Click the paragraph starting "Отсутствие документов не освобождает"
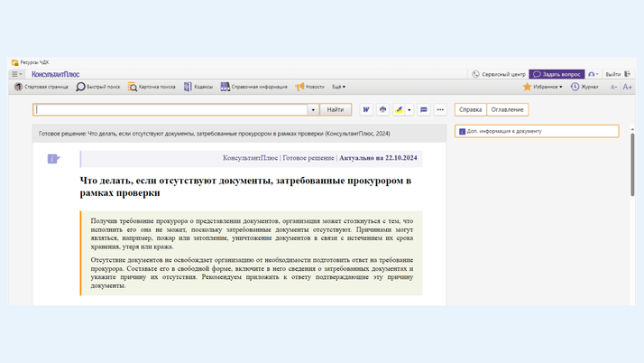The image size is (644, 363). coord(252,273)
